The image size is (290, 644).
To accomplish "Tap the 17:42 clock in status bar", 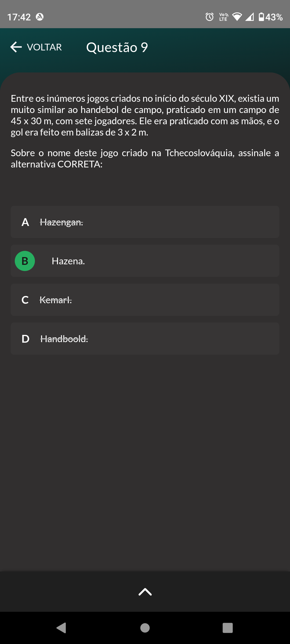I will click(x=19, y=17).
